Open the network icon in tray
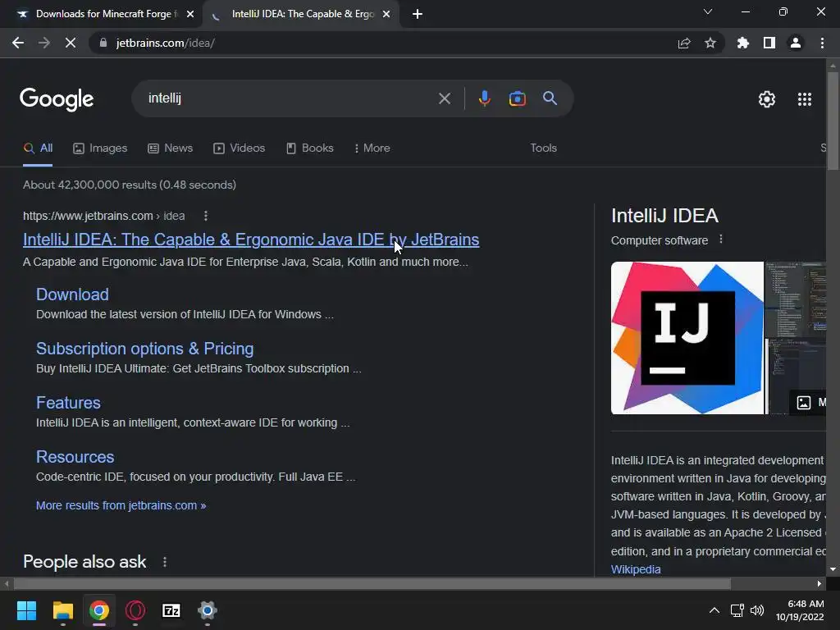 click(737, 610)
